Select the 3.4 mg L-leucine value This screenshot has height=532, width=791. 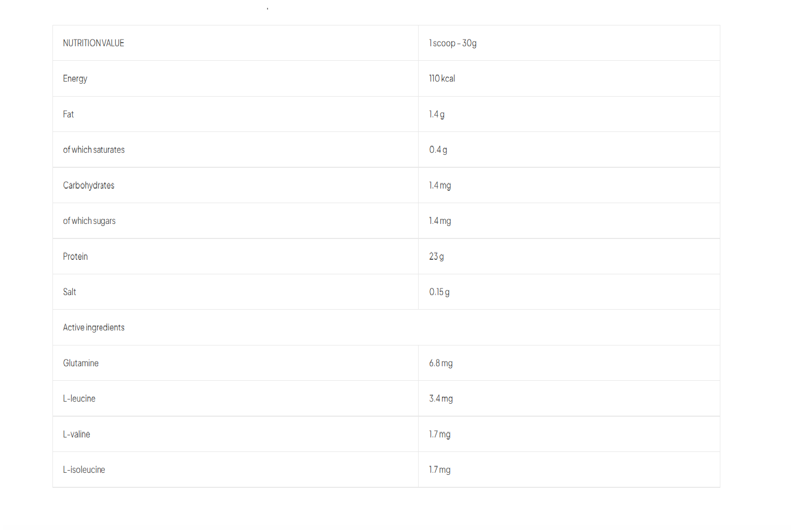coord(441,398)
